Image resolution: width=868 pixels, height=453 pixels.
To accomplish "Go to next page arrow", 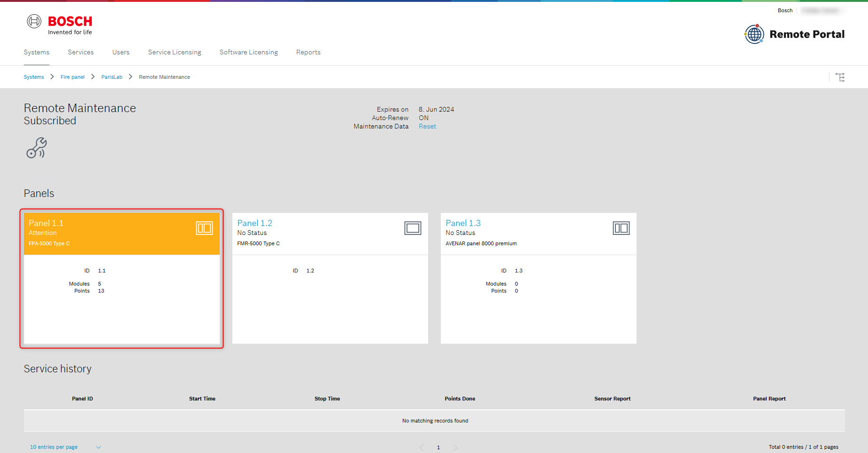I will [455, 447].
